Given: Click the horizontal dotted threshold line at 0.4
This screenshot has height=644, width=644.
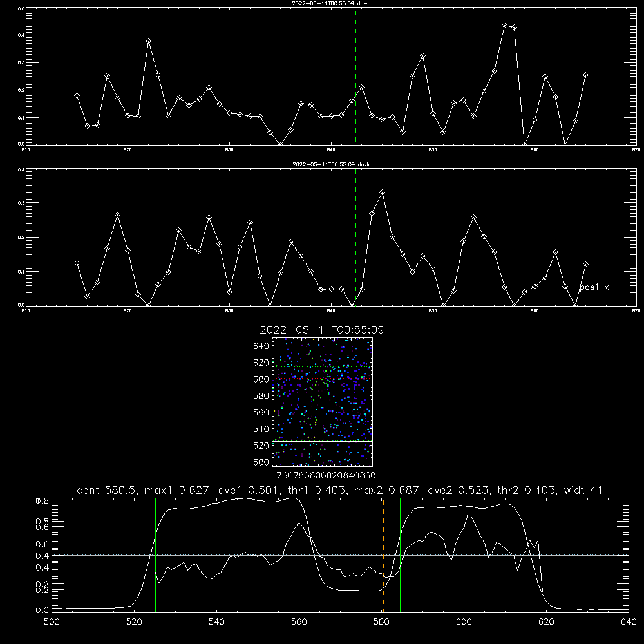Looking at the screenshot, I should [340, 555].
